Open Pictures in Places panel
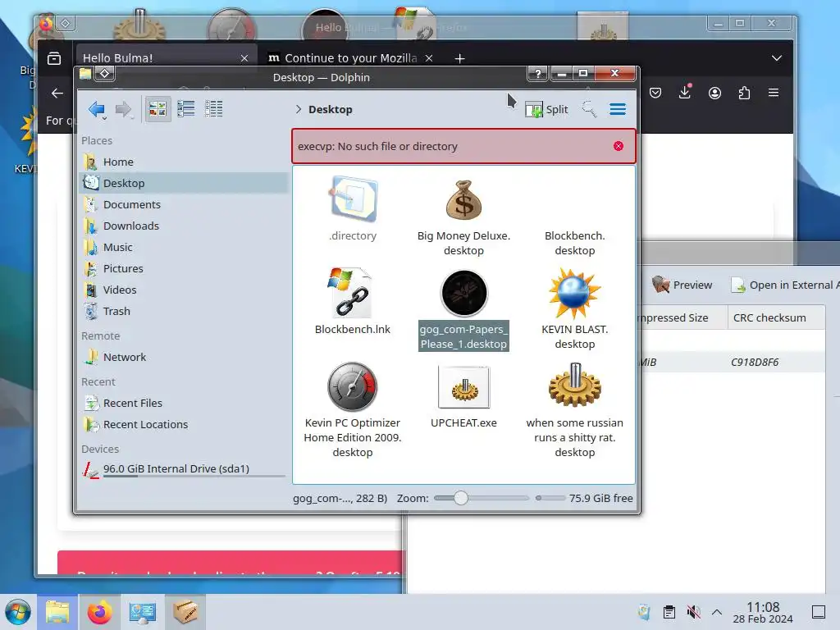The width and height of the screenshot is (840, 630). pyautogui.click(x=184, y=268)
